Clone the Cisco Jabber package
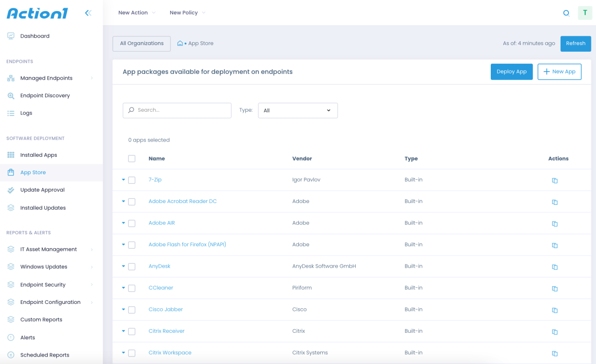The image size is (596, 364). point(555,310)
